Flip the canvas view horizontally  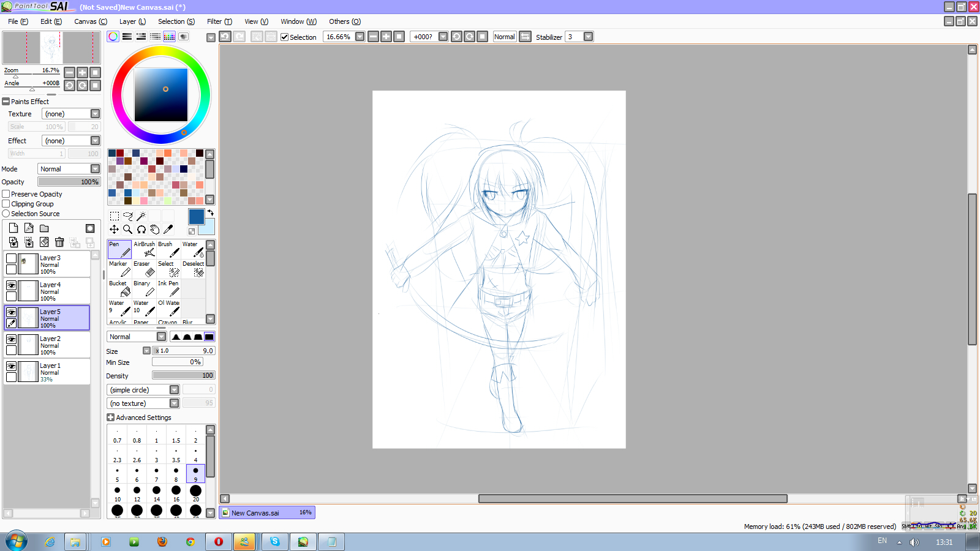525,37
